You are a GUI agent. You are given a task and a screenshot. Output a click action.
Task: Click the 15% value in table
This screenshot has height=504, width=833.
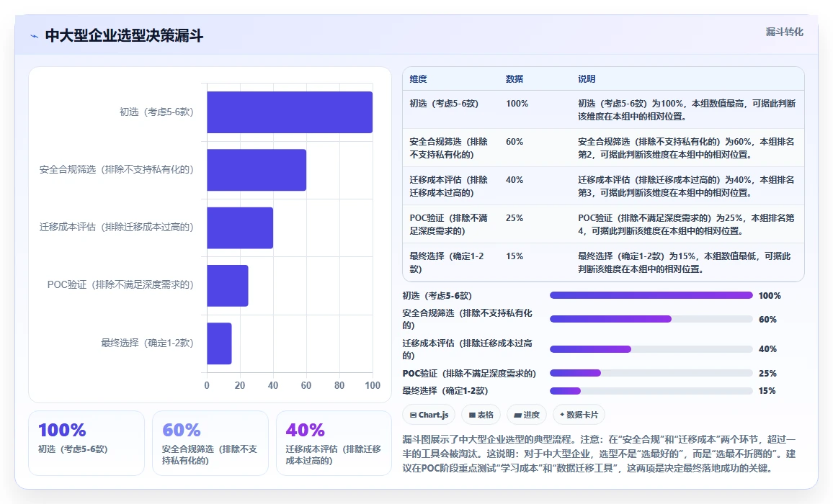click(514, 256)
